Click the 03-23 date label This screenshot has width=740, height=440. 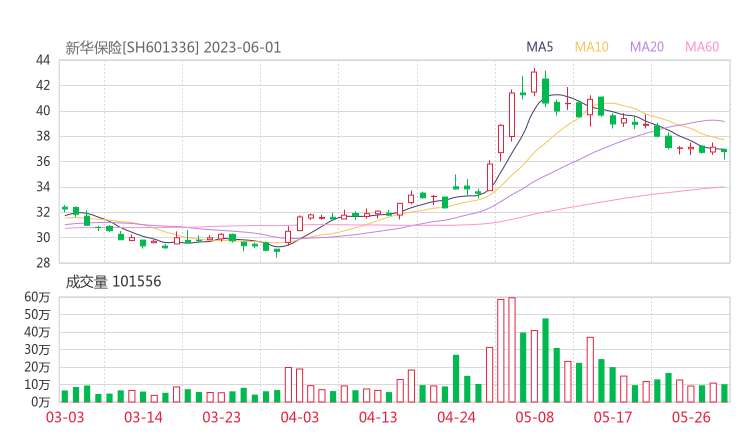[222, 417]
